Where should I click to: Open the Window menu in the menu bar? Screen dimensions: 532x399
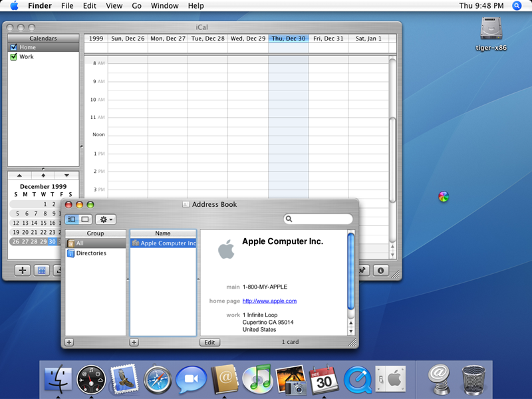point(164,6)
